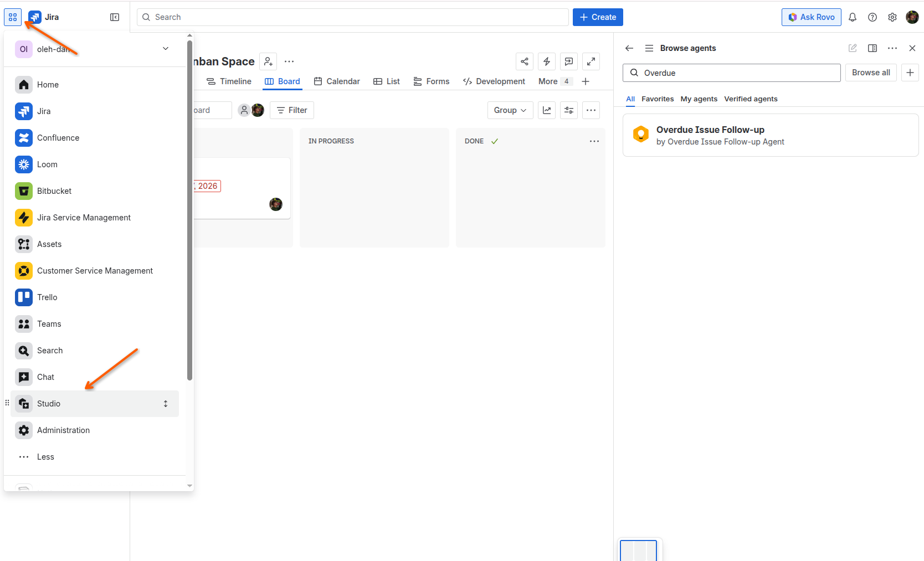Open Search app in the switcher
924x561 pixels.
(x=95, y=351)
